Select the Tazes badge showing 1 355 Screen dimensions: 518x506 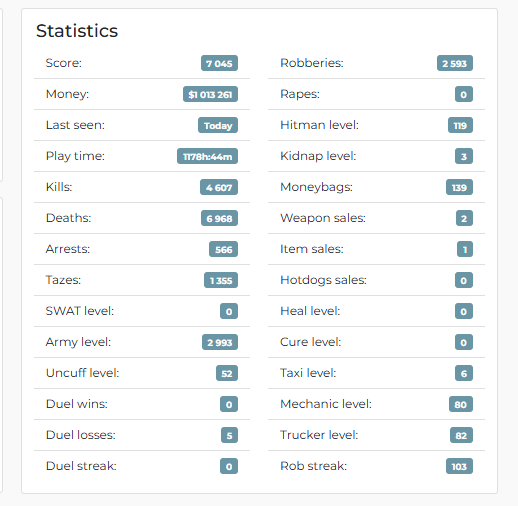click(221, 280)
